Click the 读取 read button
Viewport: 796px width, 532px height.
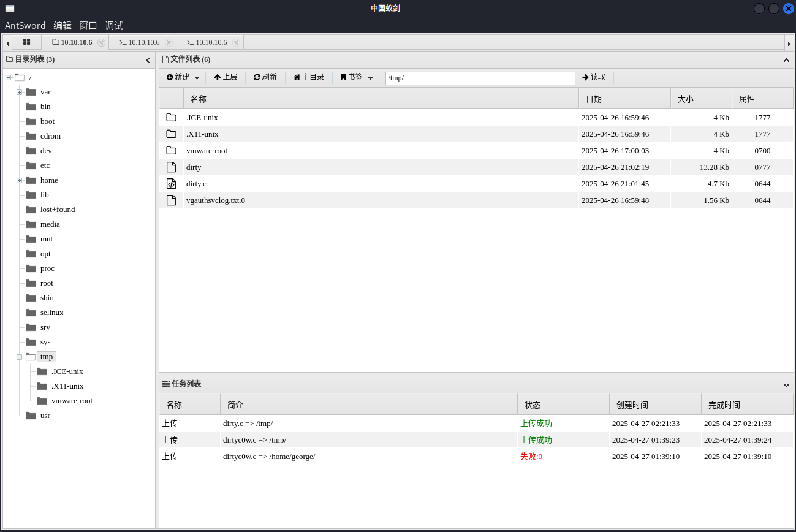click(x=594, y=77)
